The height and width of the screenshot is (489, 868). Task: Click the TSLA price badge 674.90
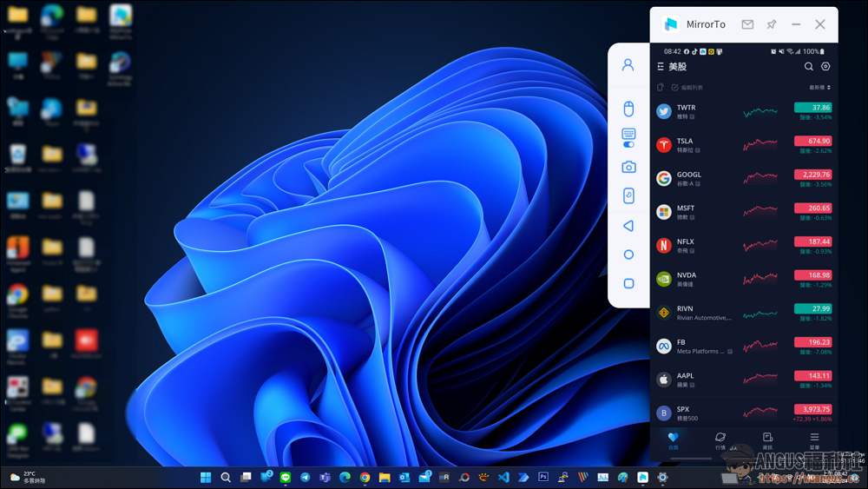tap(812, 141)
